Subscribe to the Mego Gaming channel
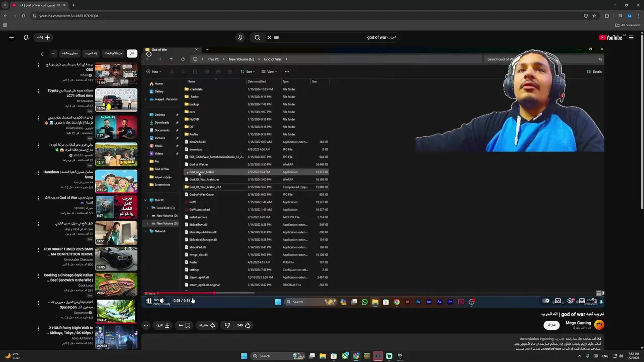This screenshot has width=644, height=362. pos(552,325)
